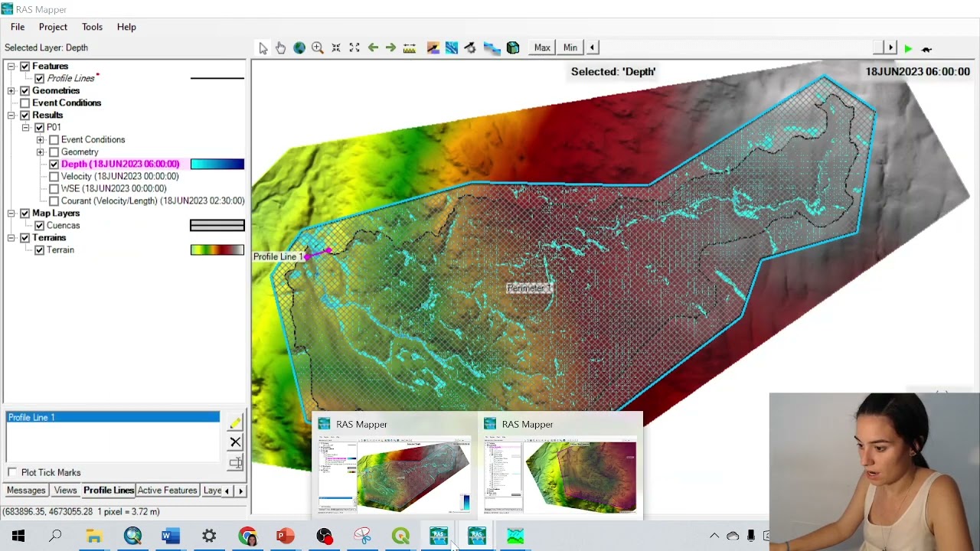
Task: Select the magnifier zoom-in tool
Action: coord(318,48)
